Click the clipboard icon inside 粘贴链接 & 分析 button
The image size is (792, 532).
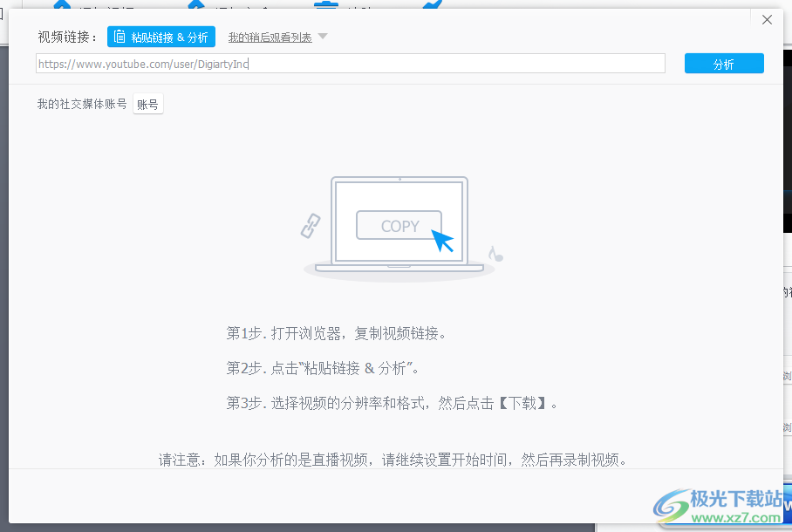pyautogui.click(x=119, y=37)
